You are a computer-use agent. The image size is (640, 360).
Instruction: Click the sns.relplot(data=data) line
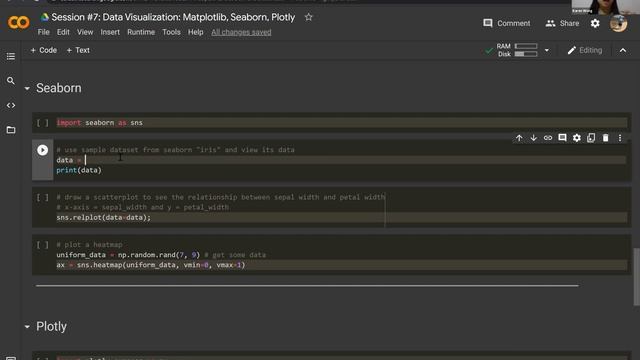(103, 218)
